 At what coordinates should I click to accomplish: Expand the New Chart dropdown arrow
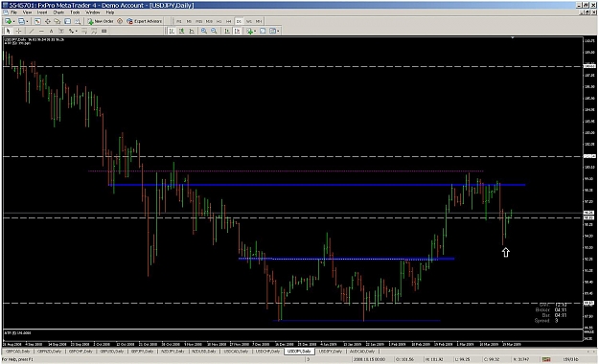pyautogui.click(x=13, y=22)
